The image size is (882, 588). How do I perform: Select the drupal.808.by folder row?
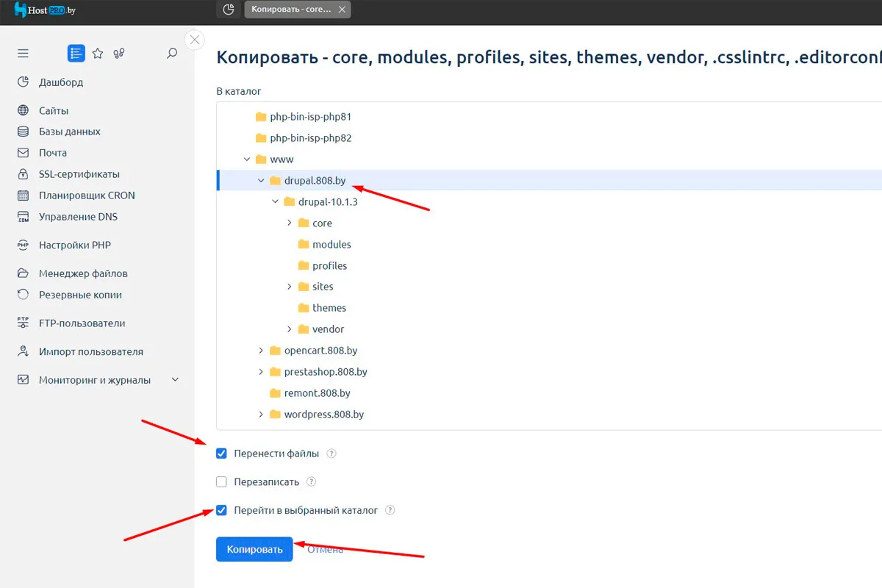tap(549, 180)
